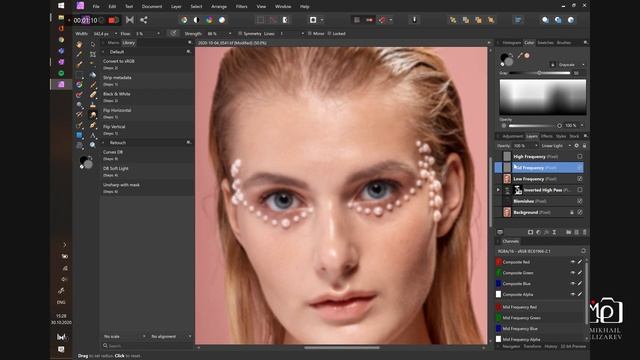Collapse the Retouch macro category
The height and width of the screenshot is (360, 640).
[103, 143]
